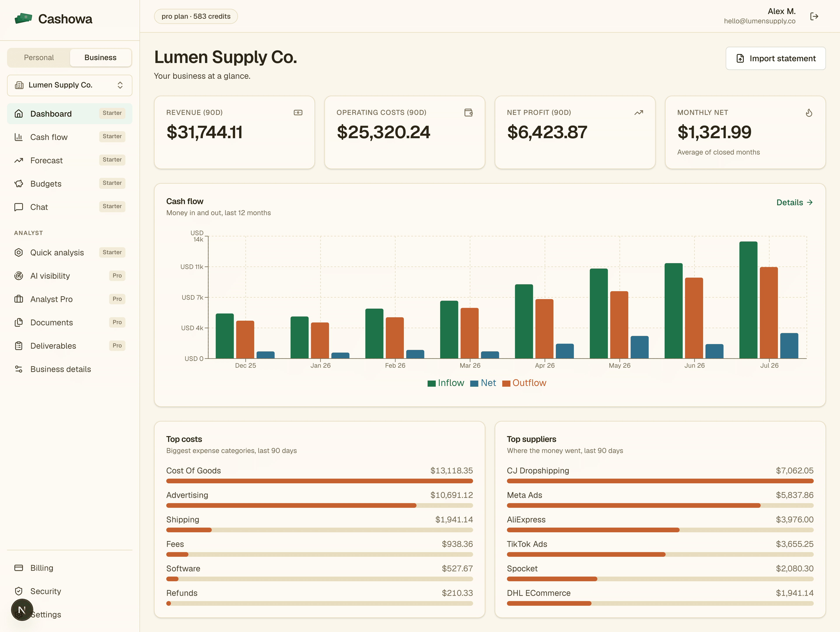Click the file upload icon in Import statement
840x632 pixels.
coord(740,58)
